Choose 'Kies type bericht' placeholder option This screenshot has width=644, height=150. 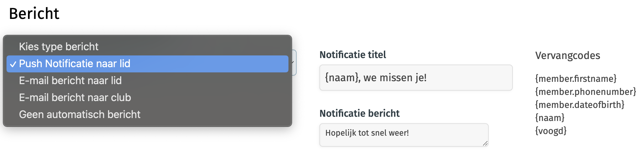coord(59,47)
